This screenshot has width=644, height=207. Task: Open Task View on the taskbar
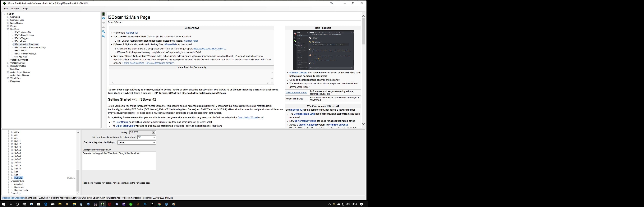pyautogui.click(x=24, y=204)
